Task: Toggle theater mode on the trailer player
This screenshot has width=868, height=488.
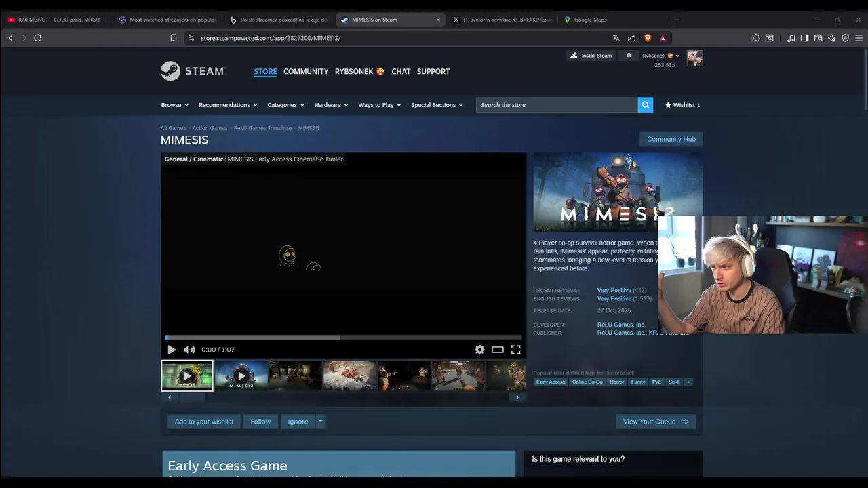Action: 498,350
